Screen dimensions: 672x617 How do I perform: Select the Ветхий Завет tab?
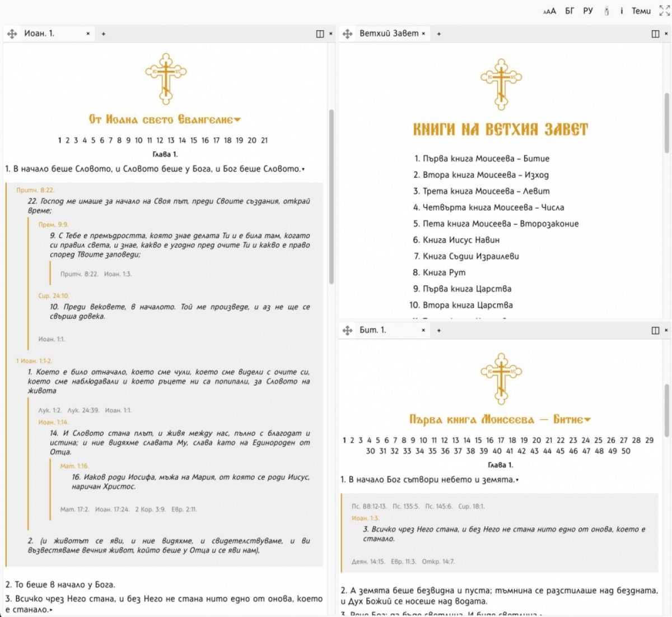389,34
